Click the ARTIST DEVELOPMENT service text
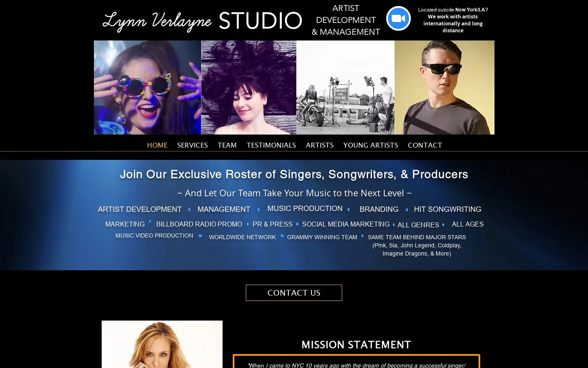 tap(140, 209)
